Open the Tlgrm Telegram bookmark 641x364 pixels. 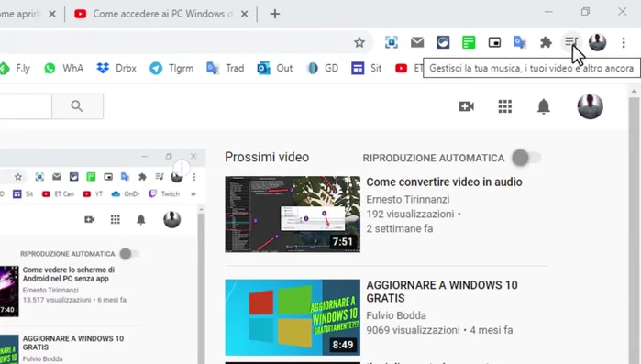(171, 68)
